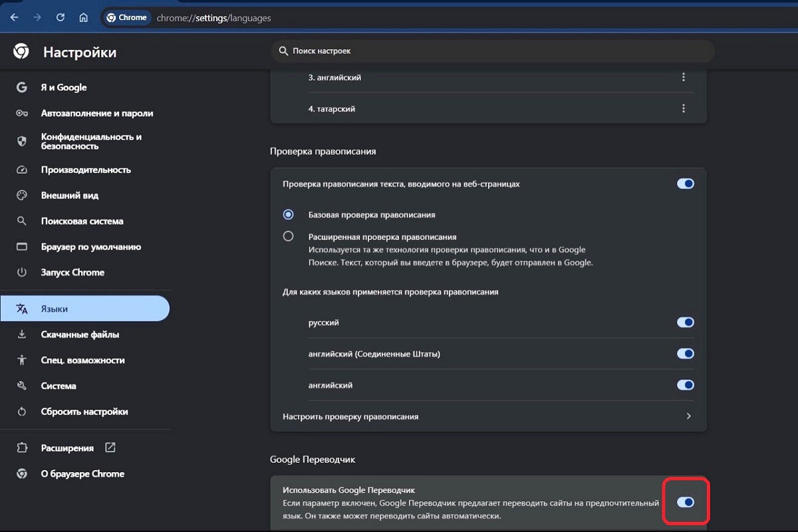Click the Chrome chip in the address bar

126,18
